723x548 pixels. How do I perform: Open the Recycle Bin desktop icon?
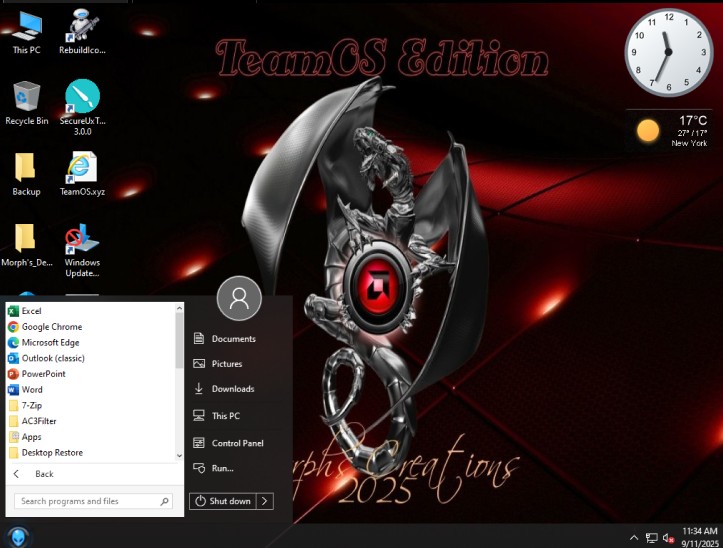(27, 103)
